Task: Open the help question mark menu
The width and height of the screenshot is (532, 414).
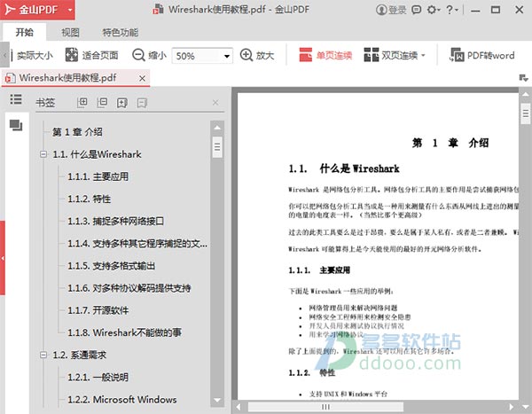Action: coord(451,10)
